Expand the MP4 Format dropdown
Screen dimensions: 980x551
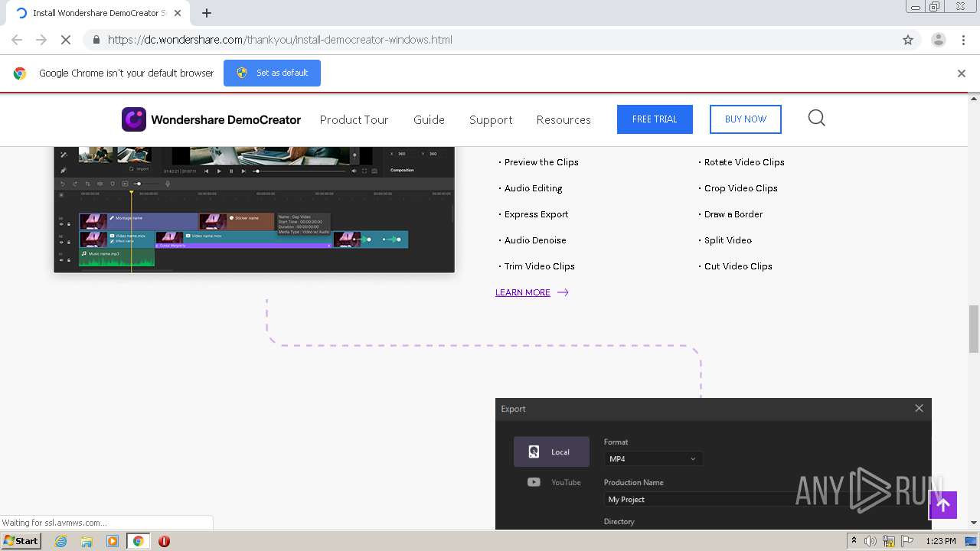pos(653,459)
